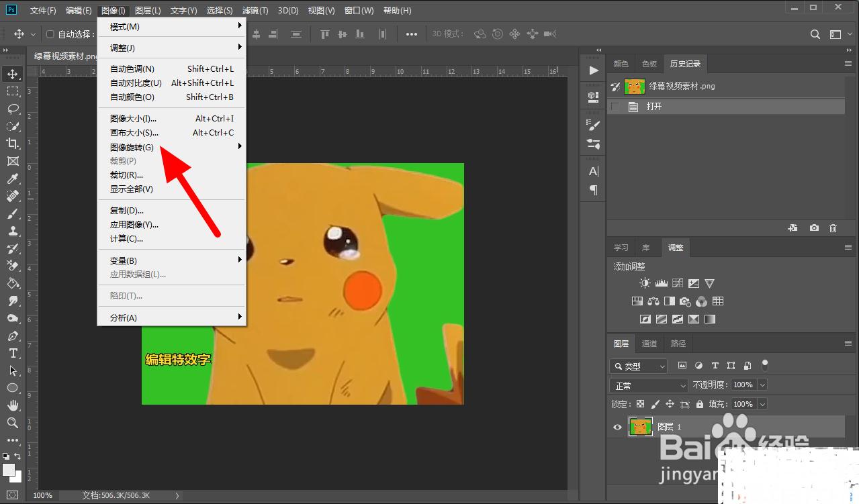This screenshot has height=504, width=859.
Task: Switch to the 通道 tab
Action: (649, 344)
